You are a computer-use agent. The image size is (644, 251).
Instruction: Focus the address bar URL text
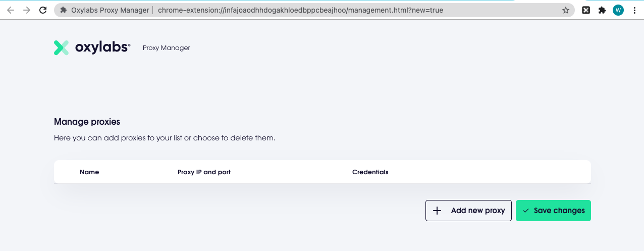pyautogui.click(x=300, y=10)
